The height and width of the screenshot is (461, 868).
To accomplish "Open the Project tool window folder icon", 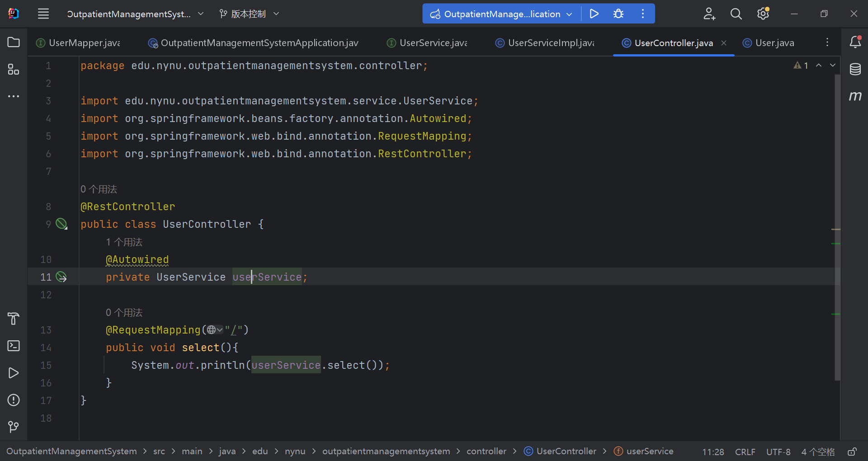I will [x=14, y=42].
